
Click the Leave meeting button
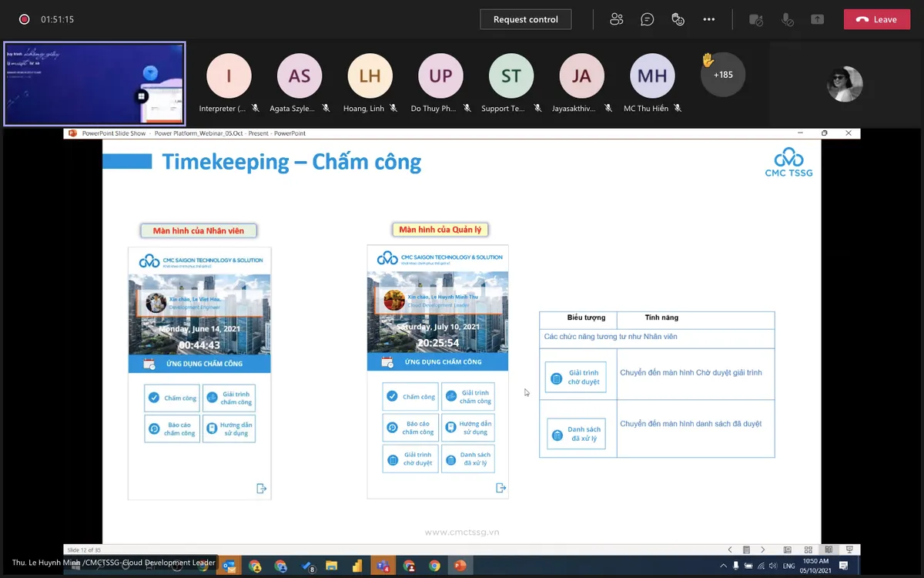pyautogui.click(x=876, y=18)
